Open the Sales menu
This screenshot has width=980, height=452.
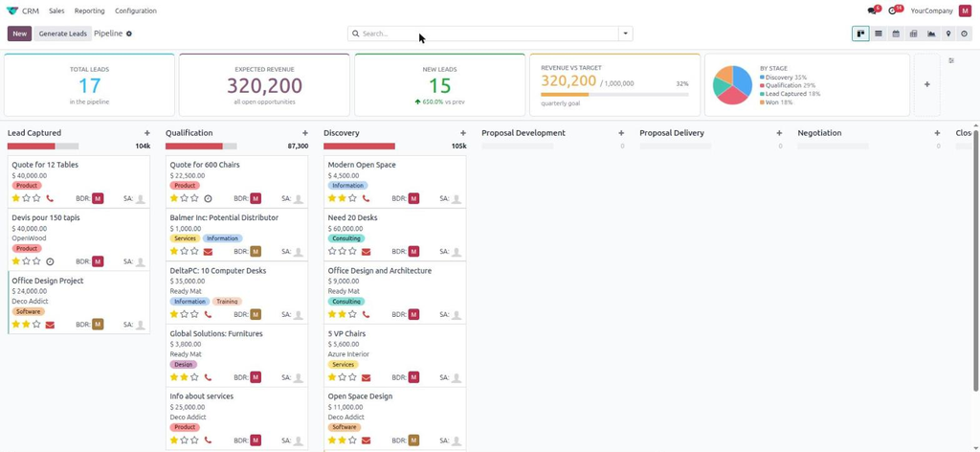(x=56, y=11)
